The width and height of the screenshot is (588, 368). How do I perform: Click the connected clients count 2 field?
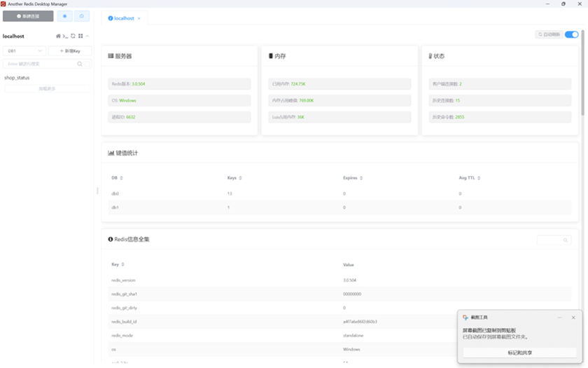tap(500, 83)
